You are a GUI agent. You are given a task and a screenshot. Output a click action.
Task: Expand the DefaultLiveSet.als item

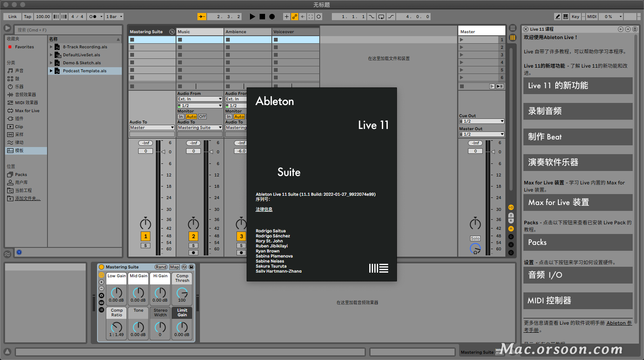[51, 55]
